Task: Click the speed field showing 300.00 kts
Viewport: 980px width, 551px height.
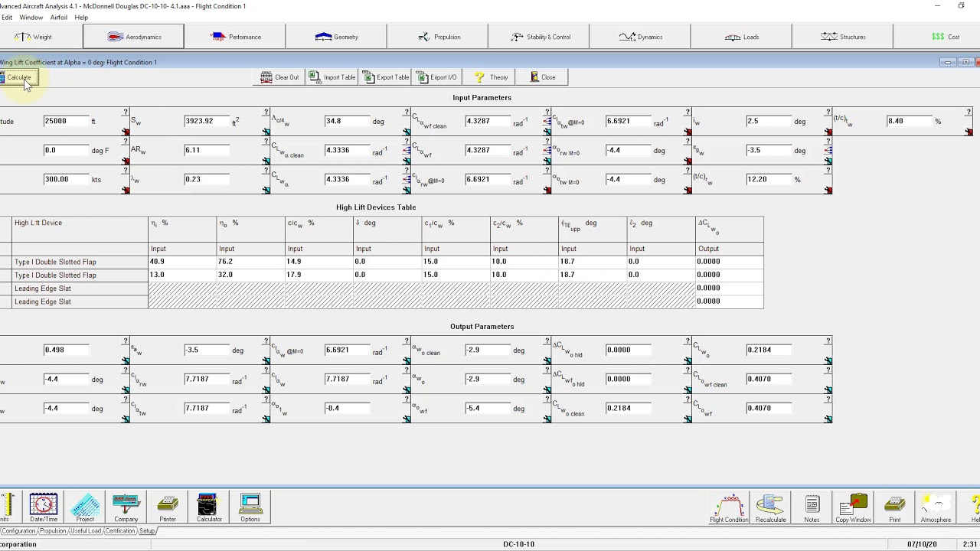Action: 66,179
